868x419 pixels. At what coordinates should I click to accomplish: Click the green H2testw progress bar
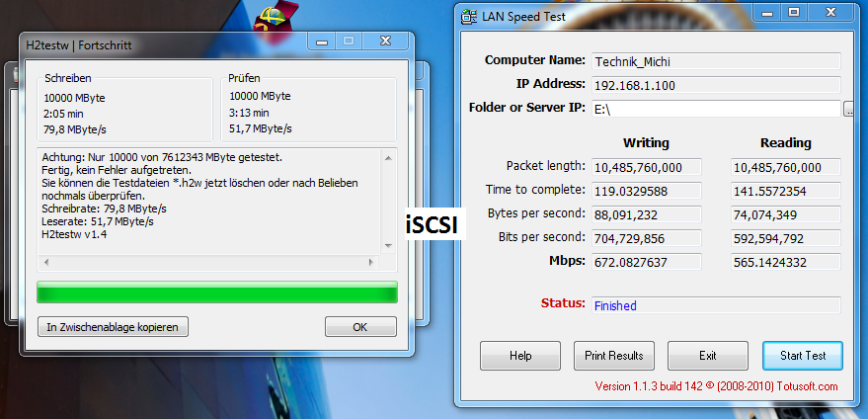coord(217,293)
